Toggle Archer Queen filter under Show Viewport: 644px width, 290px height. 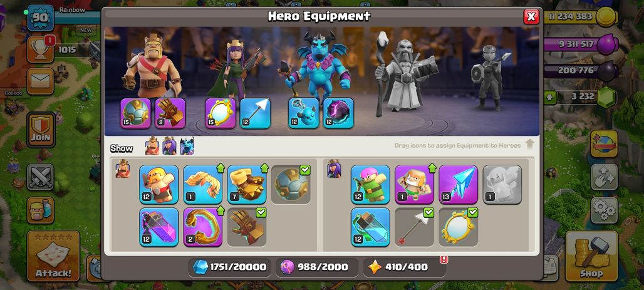coord(169,146)
